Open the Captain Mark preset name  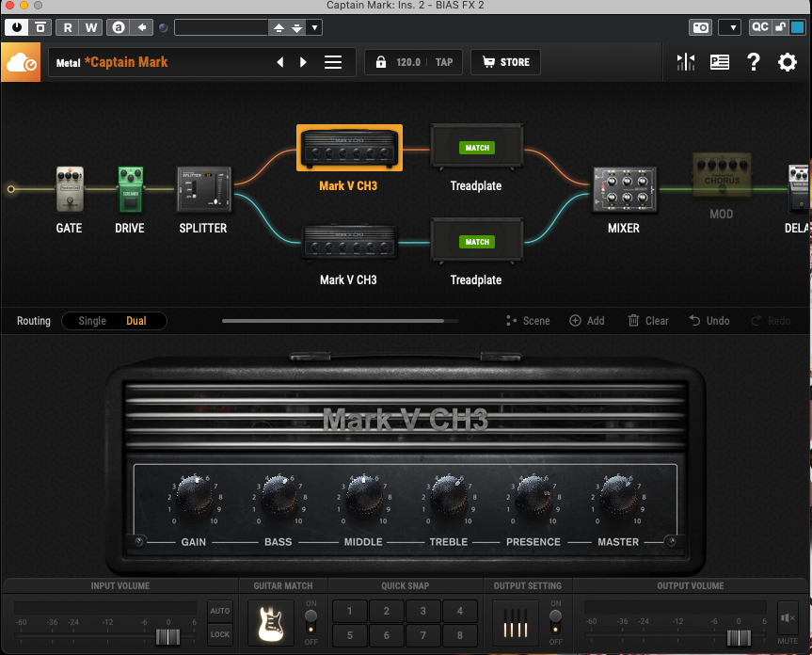click(x=126, y=62)
